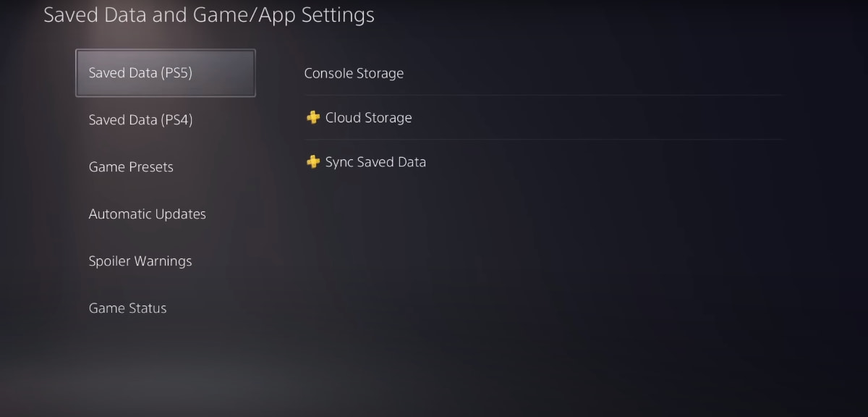
Task: Choose the Game Status entry
Action: tap(166, 308)
